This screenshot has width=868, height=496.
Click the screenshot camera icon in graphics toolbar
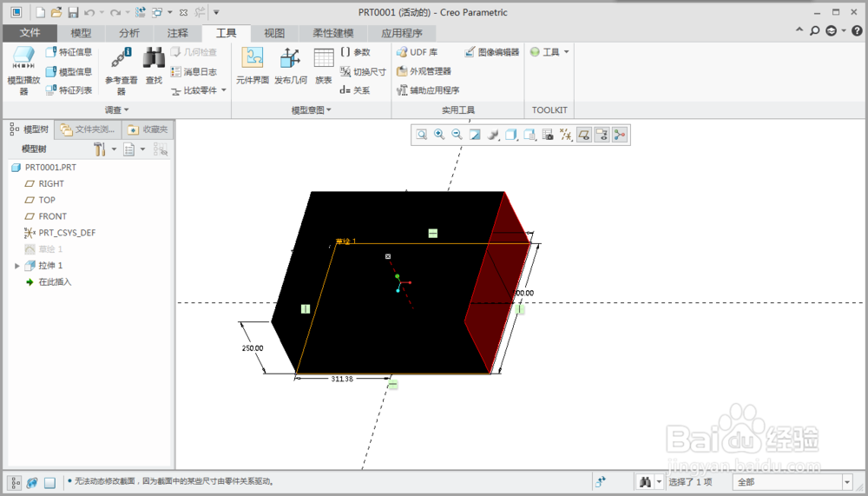pyautogui.click(x=548, y=134)
